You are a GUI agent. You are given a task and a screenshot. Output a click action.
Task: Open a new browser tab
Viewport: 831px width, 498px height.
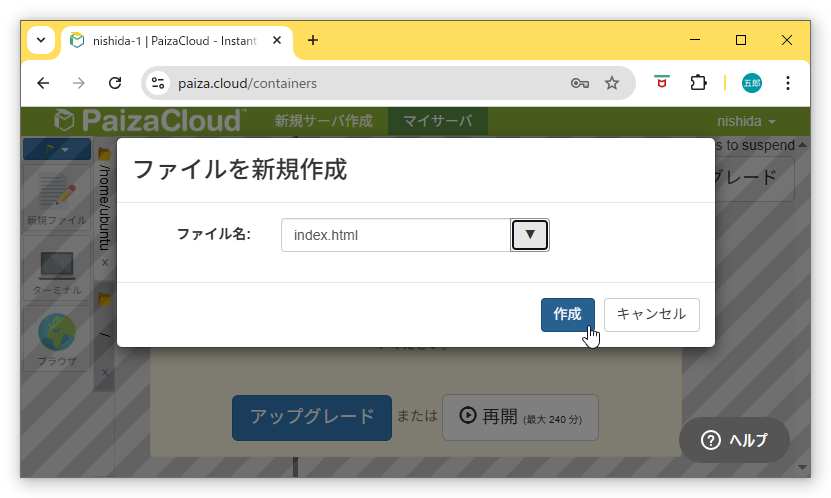[313, 40]
